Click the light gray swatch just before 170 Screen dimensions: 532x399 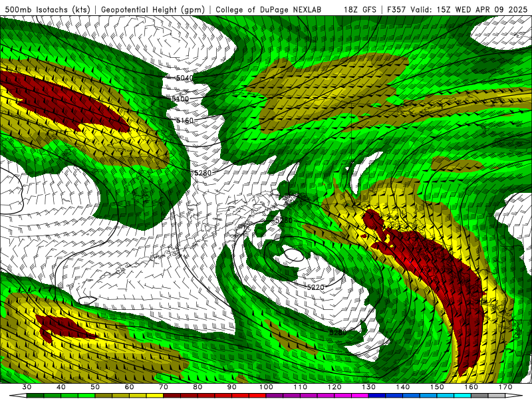pyautogui.click(x=497, y=396)
